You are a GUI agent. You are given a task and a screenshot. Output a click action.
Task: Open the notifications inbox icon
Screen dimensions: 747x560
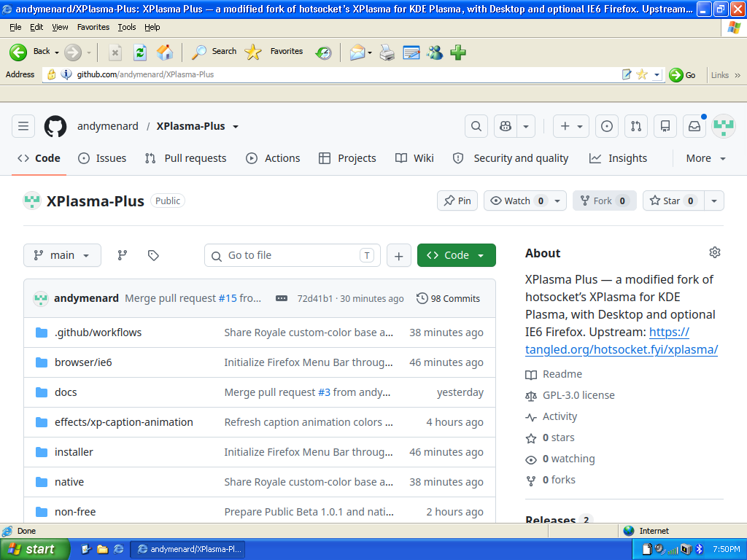click(694, 126)
